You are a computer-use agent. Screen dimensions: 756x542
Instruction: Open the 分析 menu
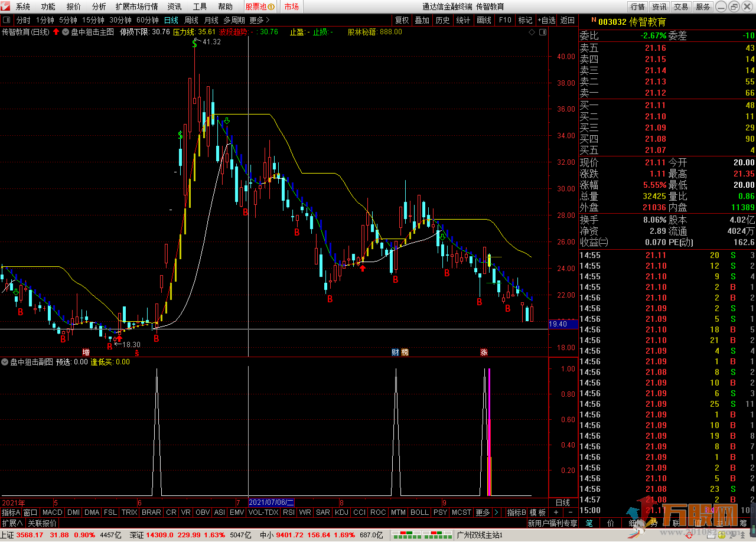pos(99,6)
